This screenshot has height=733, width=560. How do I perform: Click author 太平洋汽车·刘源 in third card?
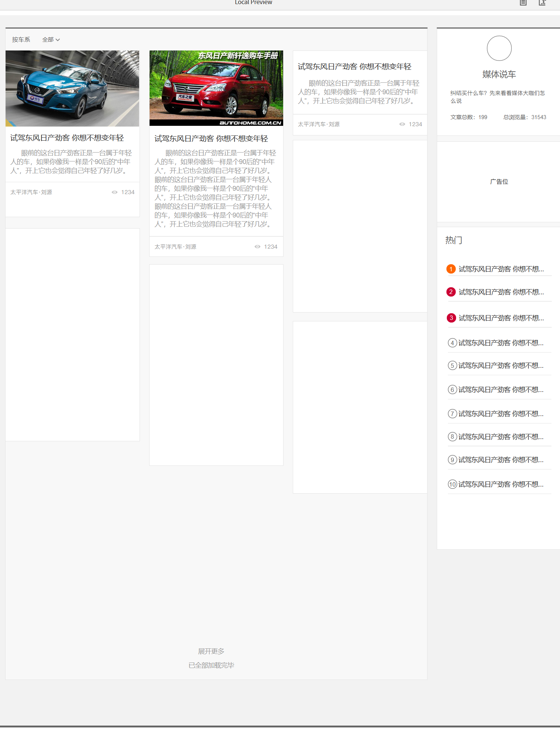pyautogui.click(x=319, y=124)
